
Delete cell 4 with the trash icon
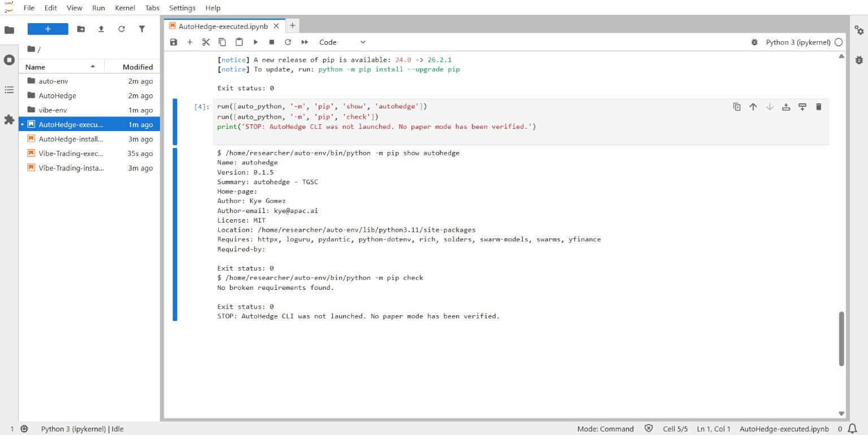pos(819,107)
